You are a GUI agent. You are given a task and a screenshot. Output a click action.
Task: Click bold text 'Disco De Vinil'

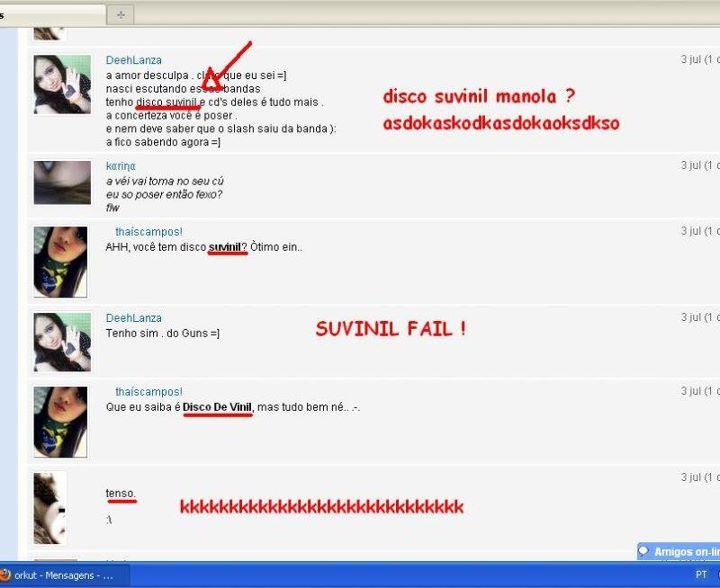pos(217,408)
